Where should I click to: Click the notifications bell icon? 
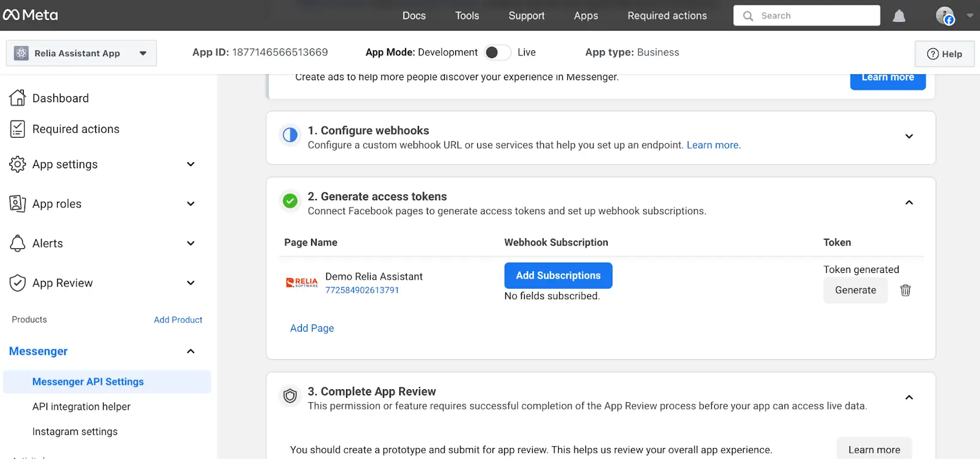pyautogui.click(x=899, y=16)
